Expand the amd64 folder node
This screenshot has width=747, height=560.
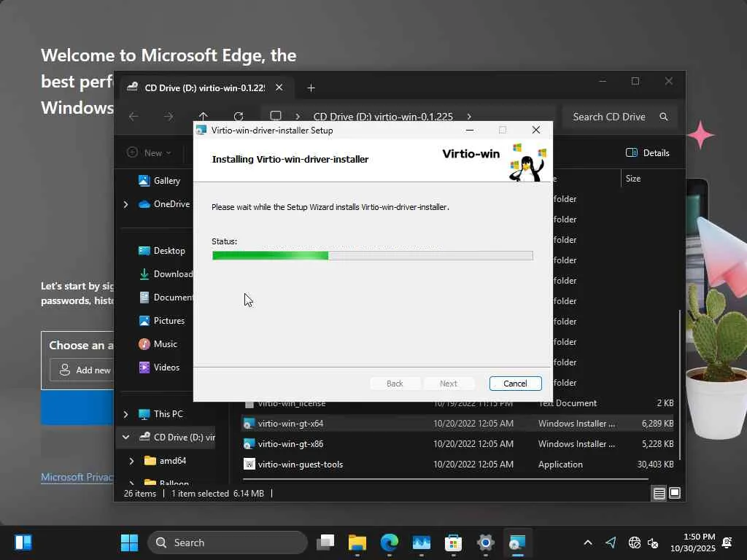pos(131,461)
